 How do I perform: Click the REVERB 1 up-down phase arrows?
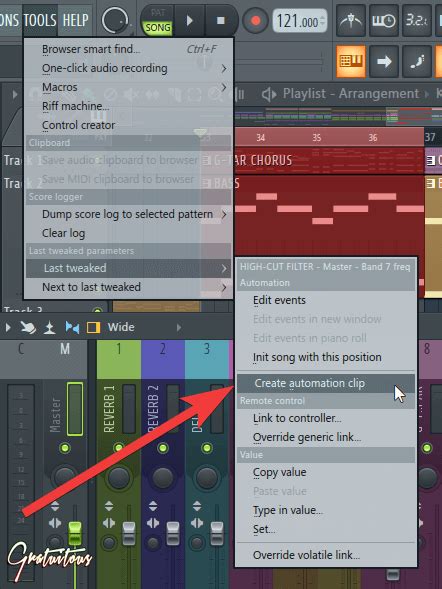point(109,506)
